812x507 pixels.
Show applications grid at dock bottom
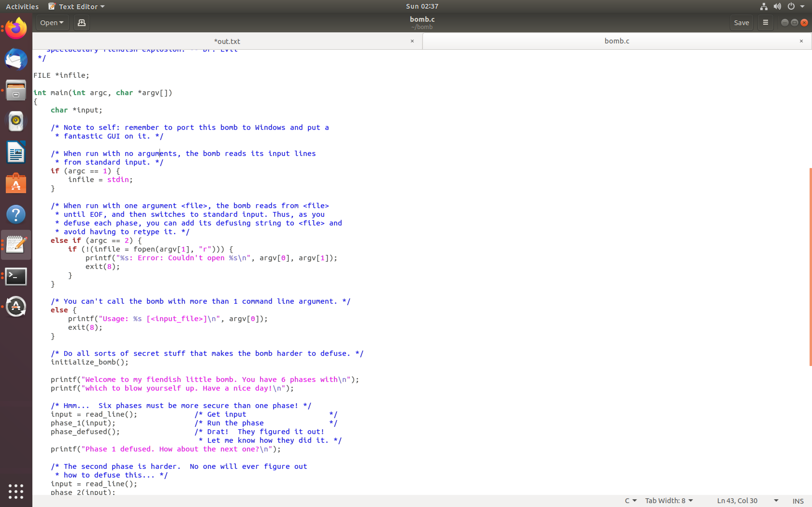(x=16, y=492)
